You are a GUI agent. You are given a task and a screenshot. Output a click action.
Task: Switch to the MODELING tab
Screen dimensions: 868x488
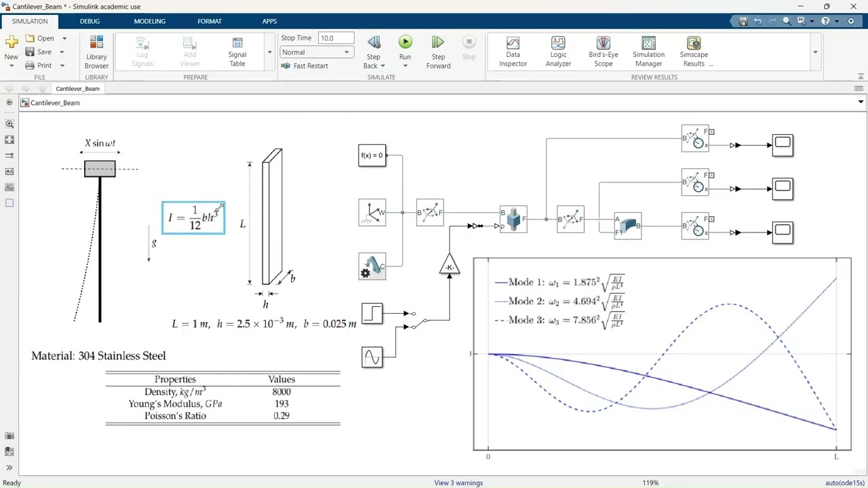pyautogui.click(x=149, y=21)
